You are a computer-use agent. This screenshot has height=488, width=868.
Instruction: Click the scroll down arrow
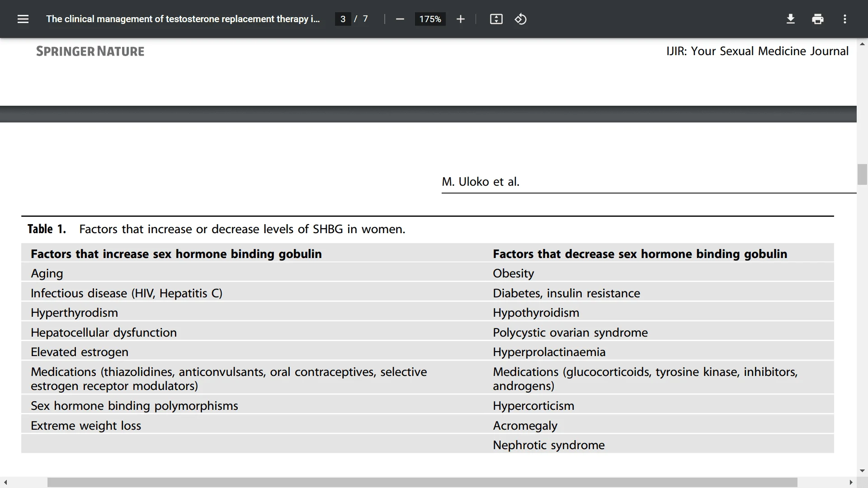[862, 471]
